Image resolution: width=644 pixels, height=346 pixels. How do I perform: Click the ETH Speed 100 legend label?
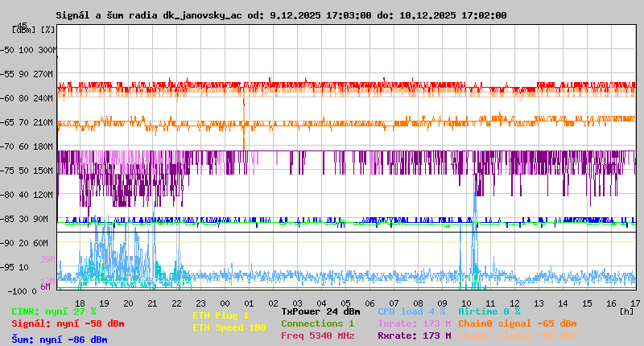point(229,327)
